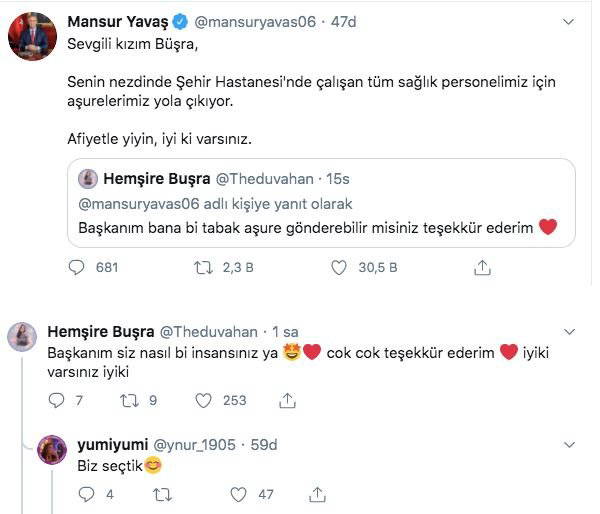This screenshot has width=600, height=514.
Task: Share Hemşire Buşra's thank-you tweet
Action: click(x=287, y=400)
